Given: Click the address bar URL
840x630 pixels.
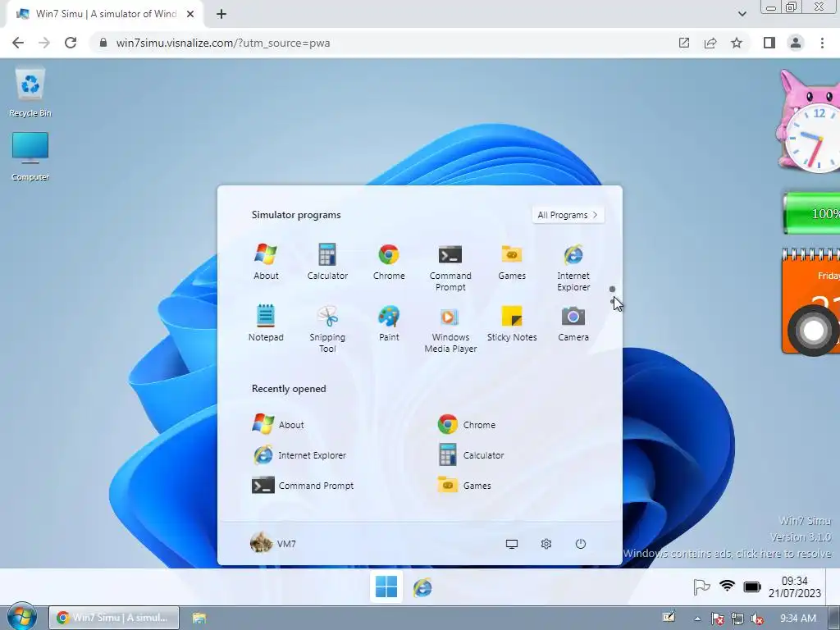Looking at the screenshot, I should (x=223, y=43).
